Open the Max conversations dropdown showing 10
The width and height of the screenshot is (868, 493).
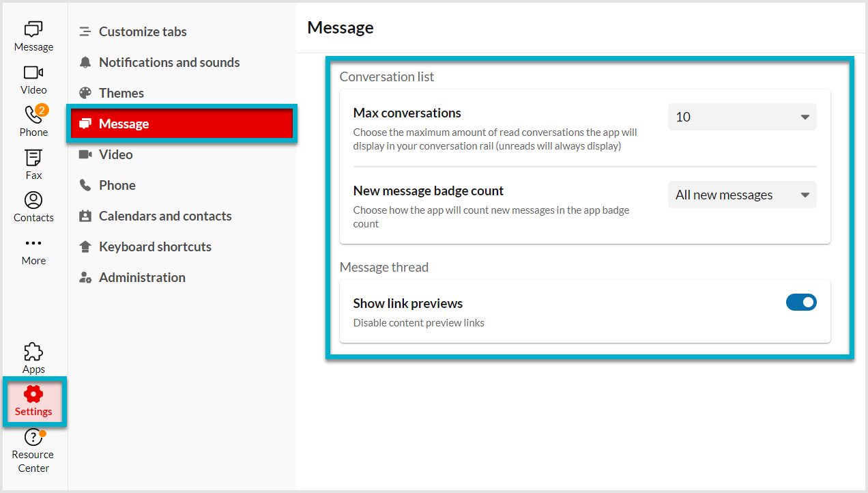(x=742, y=117)
